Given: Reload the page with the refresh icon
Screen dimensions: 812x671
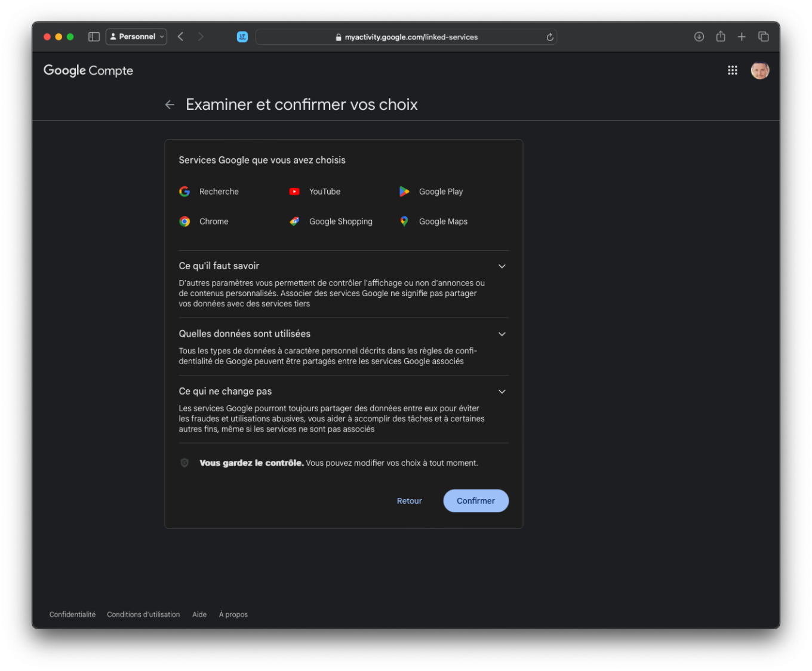Looking at the screenshot, I should tap(550, 37).
